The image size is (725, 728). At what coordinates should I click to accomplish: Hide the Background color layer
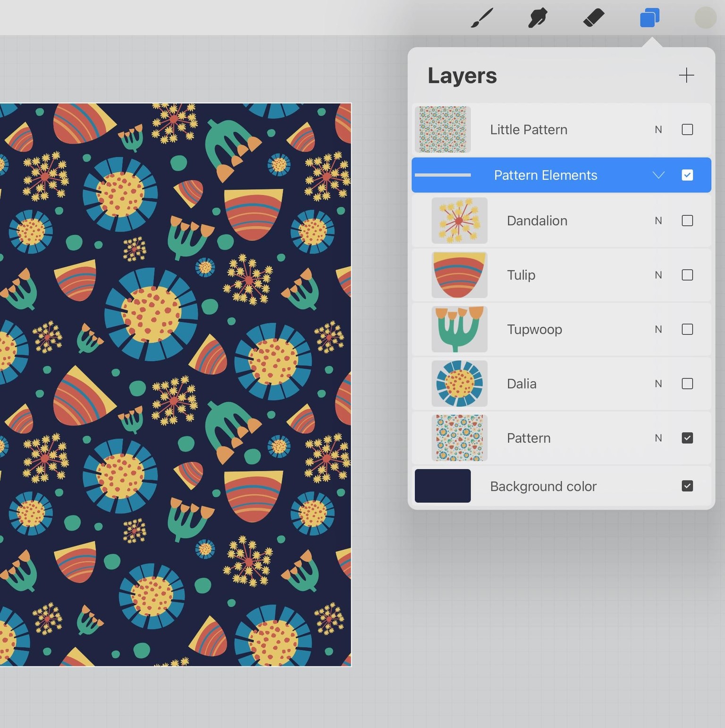pyautogui.click(x=687, y=486)
